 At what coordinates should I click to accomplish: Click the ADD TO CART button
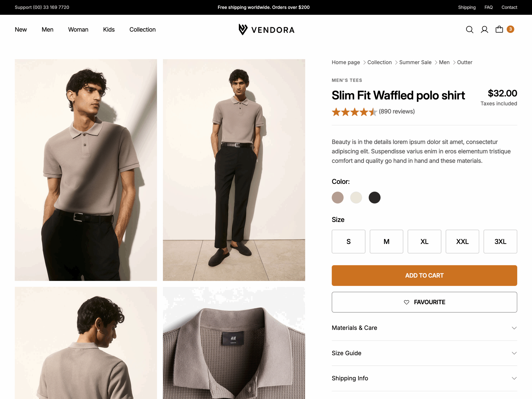(424, 275)
